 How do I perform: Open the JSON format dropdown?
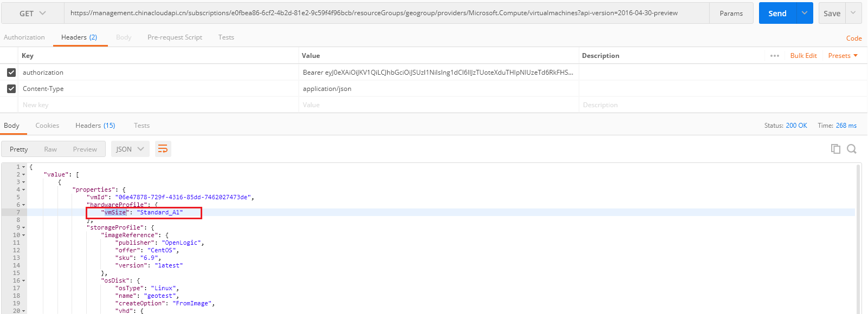tap(130, 149)
